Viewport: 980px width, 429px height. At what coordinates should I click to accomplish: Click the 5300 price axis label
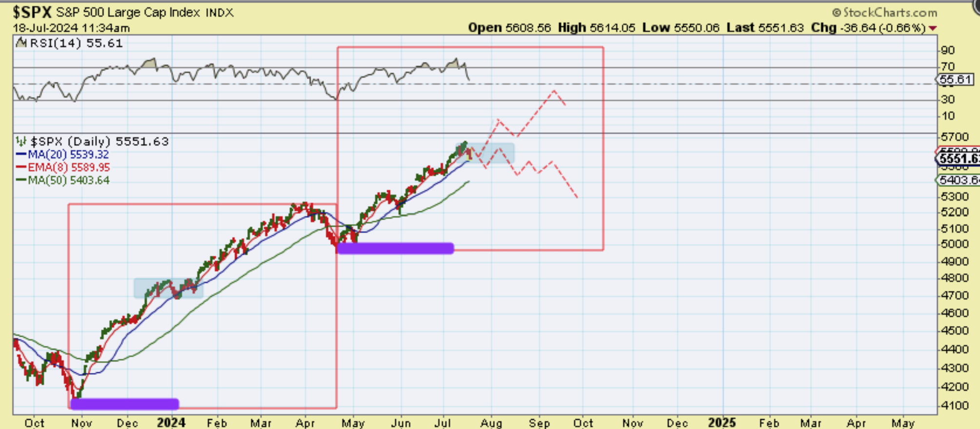point(955,197)
